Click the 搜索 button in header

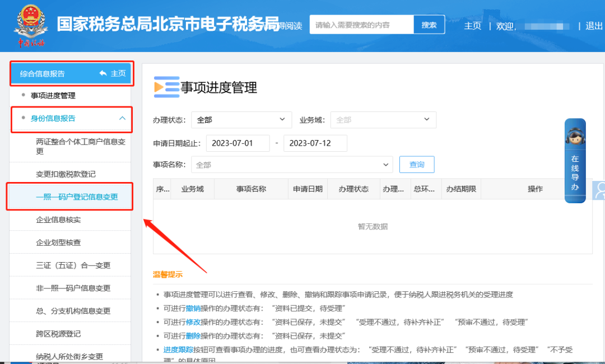point(429,25)
